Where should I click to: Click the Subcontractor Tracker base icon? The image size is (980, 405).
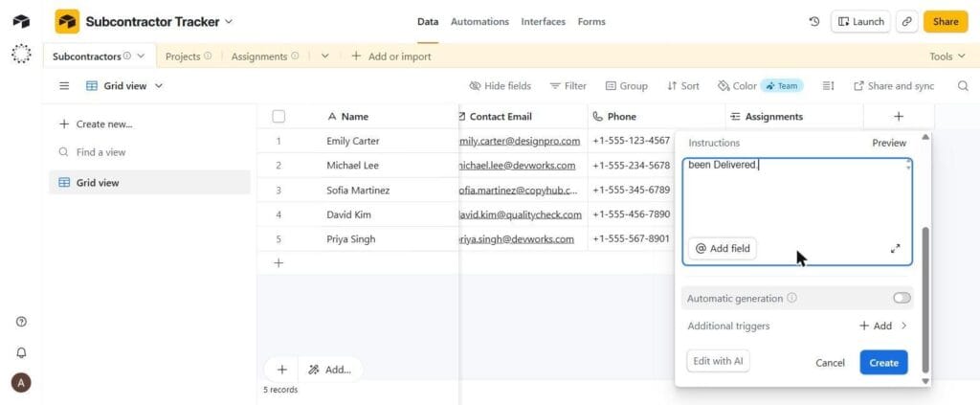pos(67,21)
